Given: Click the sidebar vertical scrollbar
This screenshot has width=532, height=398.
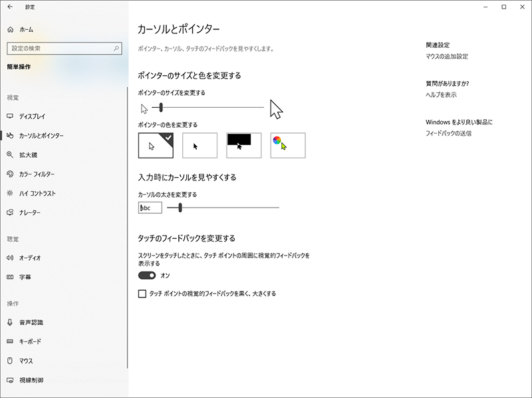Looking at the screenshot, I should (128, 228).
